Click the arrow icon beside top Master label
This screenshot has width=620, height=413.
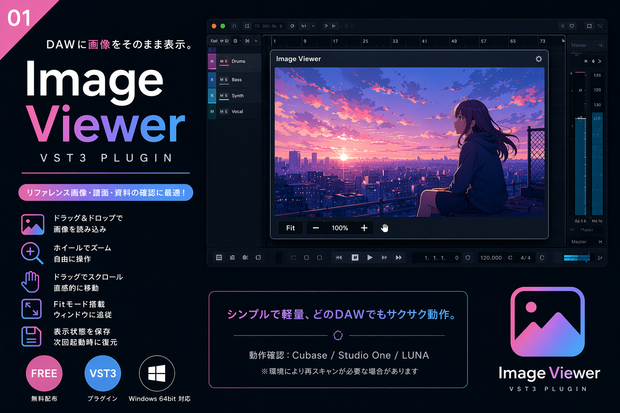click(x=601, y=45)
